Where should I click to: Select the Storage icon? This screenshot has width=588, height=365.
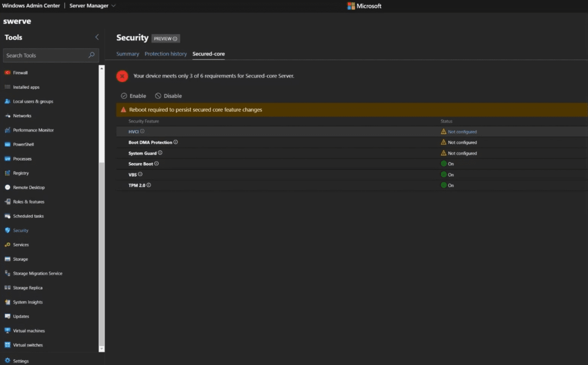point(7,259)
